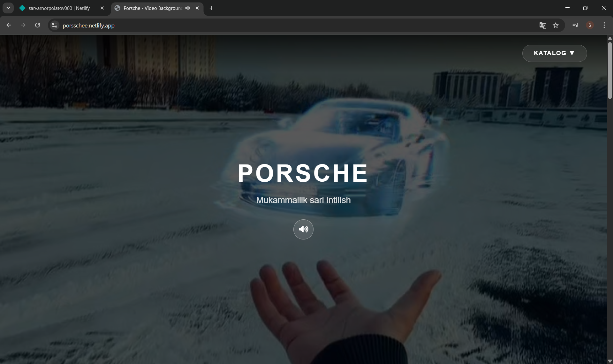This screenshot has height=364, width=613.
Task: Open the Google Translate page option
Action: tap(543, 25)
